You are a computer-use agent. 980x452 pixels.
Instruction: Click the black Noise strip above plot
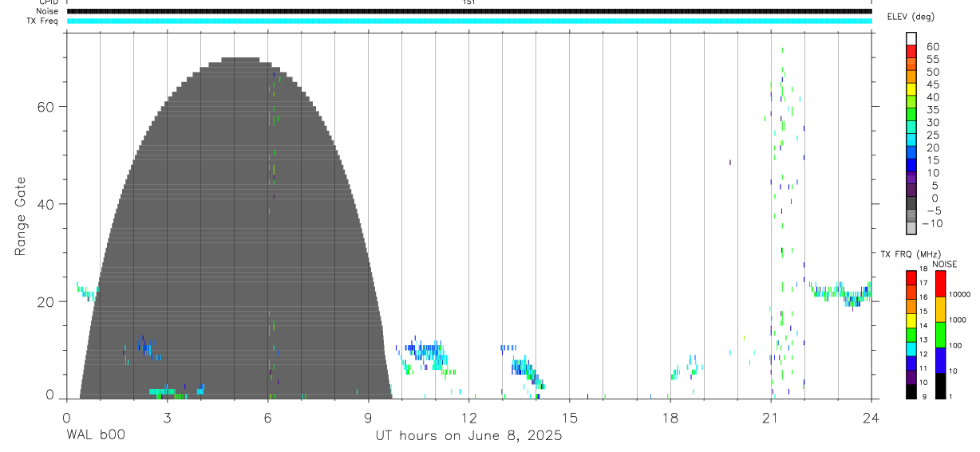[469, 11]
